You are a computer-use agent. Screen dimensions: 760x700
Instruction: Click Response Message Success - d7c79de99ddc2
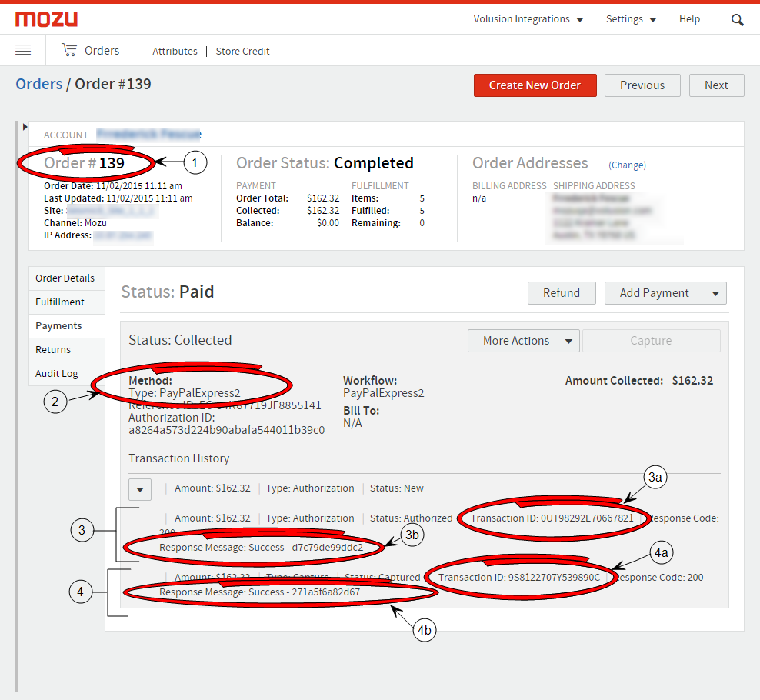pyautogui.click(x=262, y=547)
